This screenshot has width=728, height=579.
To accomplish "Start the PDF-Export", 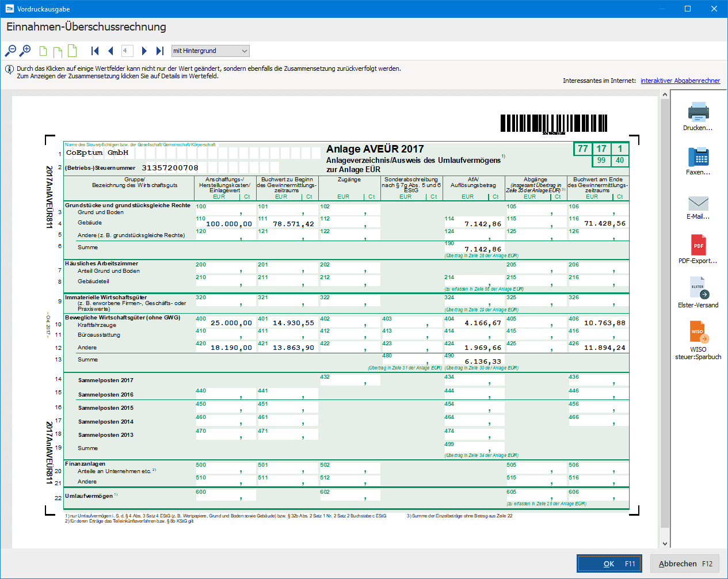I will [698, 249].
